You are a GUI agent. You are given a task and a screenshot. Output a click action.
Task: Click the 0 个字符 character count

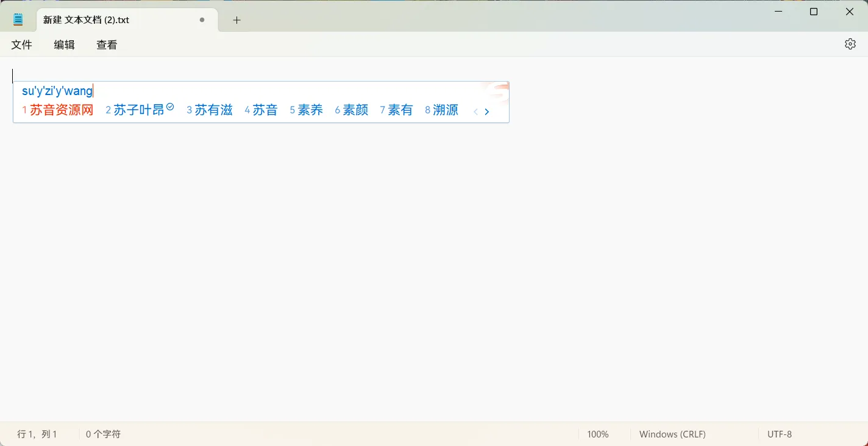coord(103,434)
